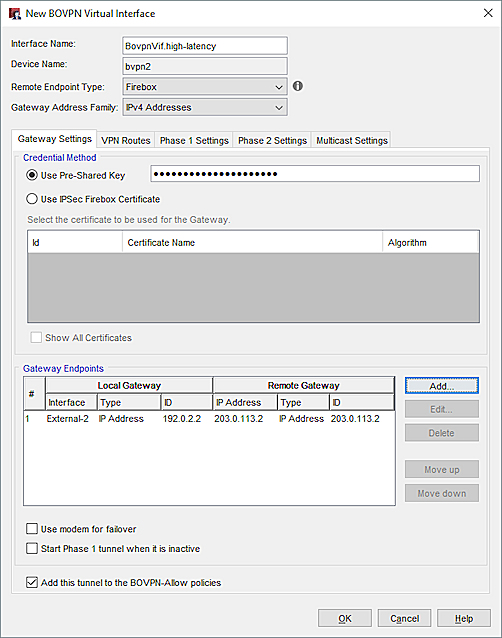Open the Multicast Settings tab
The width and height of the screenshot is (502, 638).
351,140
